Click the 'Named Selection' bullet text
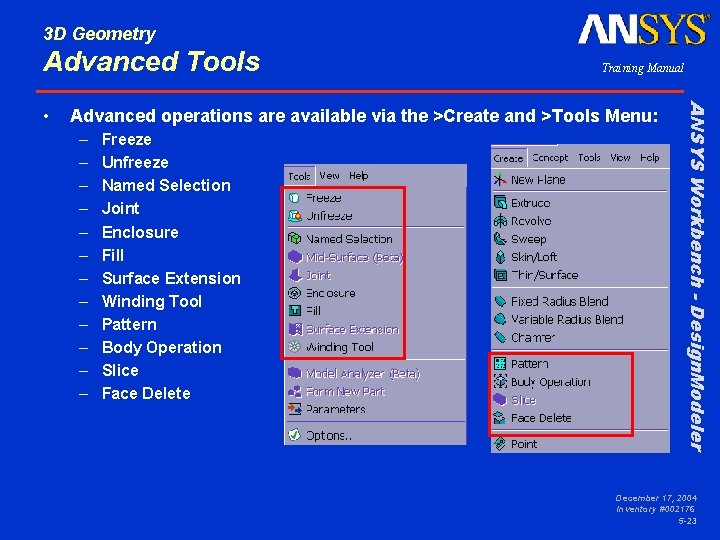Screen dimensions: 720x540 (166, 186)
